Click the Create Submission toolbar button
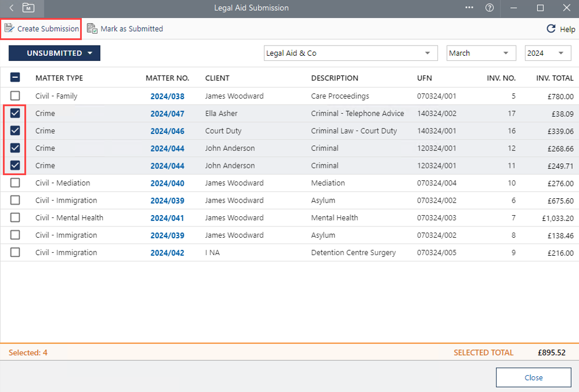The image size is (579, 392). pos(42,29)
